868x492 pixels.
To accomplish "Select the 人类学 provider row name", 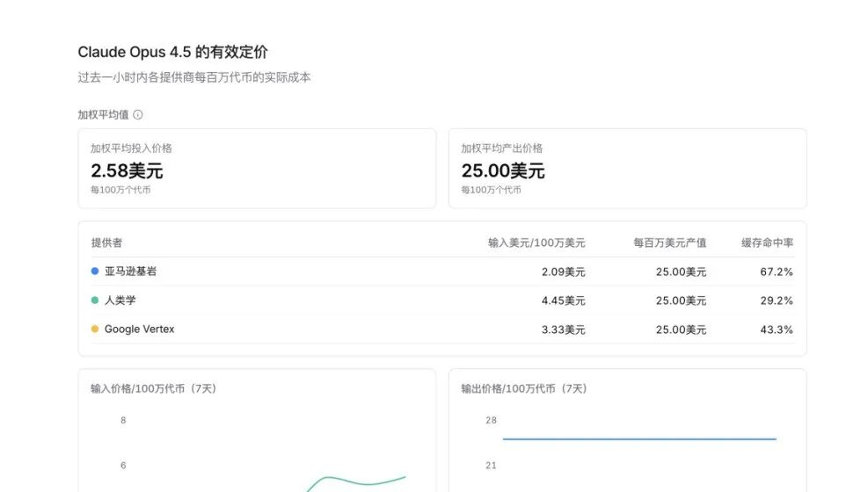I will [x=120, y=300].
